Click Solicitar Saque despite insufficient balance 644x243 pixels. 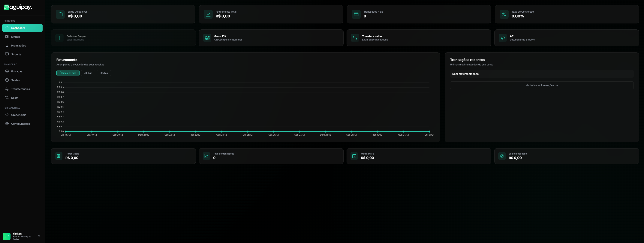click(123, 38)
